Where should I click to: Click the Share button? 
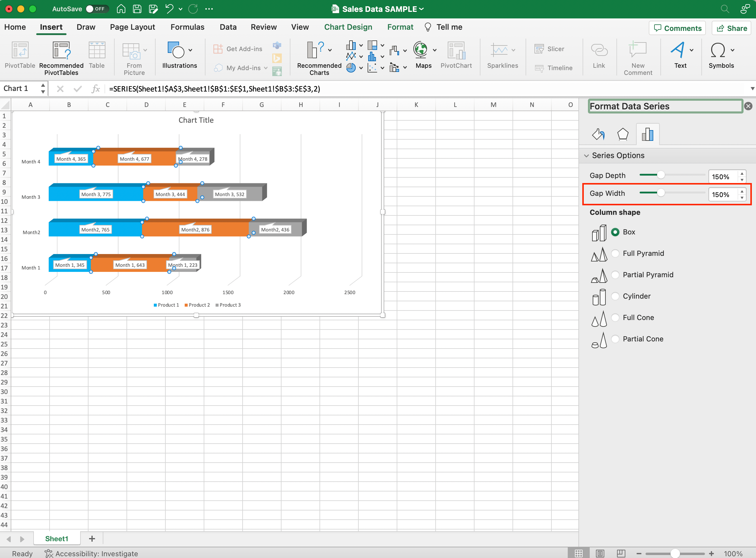731,28
